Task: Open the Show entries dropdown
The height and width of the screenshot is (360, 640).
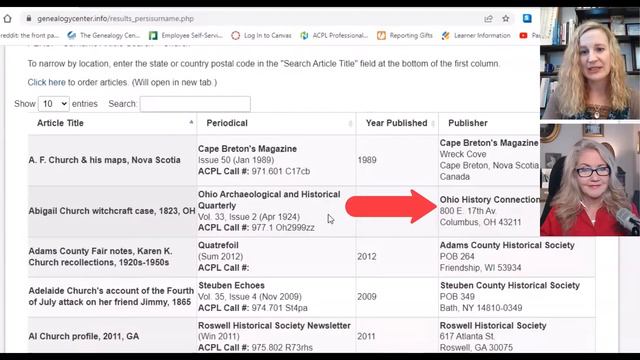Action: point(54,104)
